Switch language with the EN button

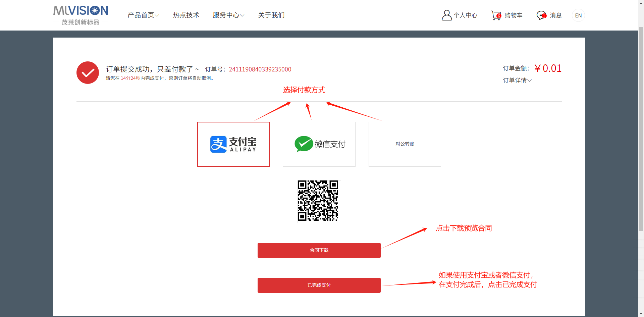point(578,15)
